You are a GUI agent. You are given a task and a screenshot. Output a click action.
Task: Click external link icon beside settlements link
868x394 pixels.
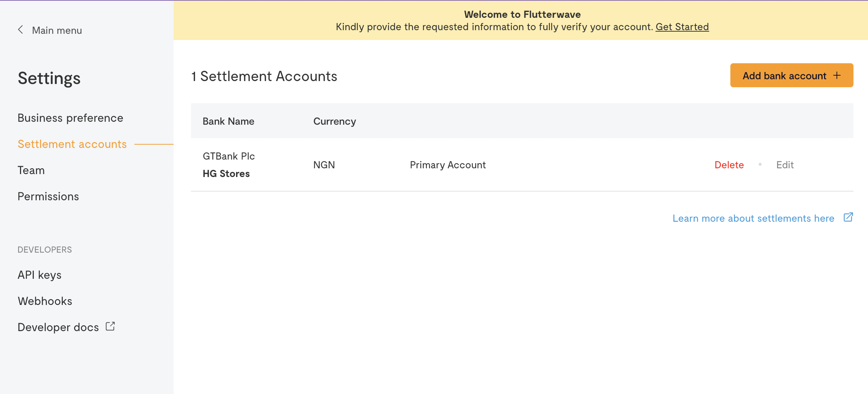(x=848, y=217)
